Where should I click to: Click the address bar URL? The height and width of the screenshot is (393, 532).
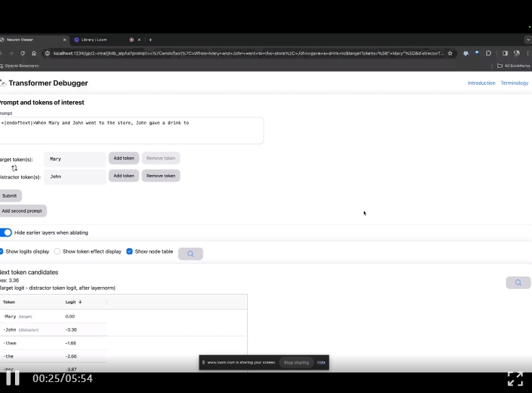pos(248,53)
